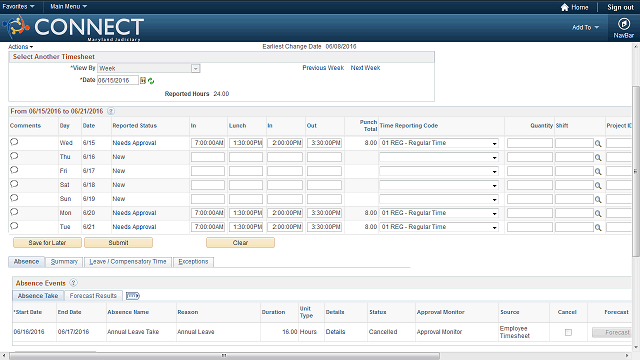This screenshot has height=360, width=640.
Task: Open the Main Menu
Action: click(x=69, y=7)
